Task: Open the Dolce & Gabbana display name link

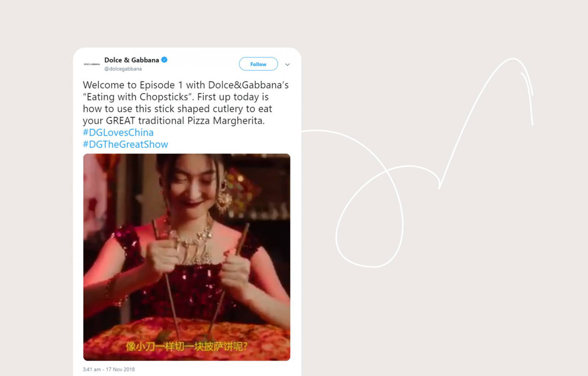Action: tap(132, 60)
